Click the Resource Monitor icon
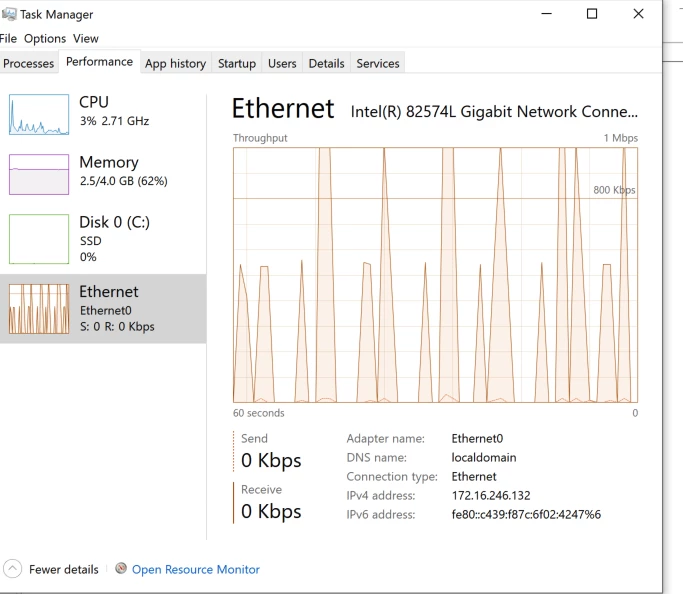The height and width of the screenshot is (594, 683). [x=121, y=568]
